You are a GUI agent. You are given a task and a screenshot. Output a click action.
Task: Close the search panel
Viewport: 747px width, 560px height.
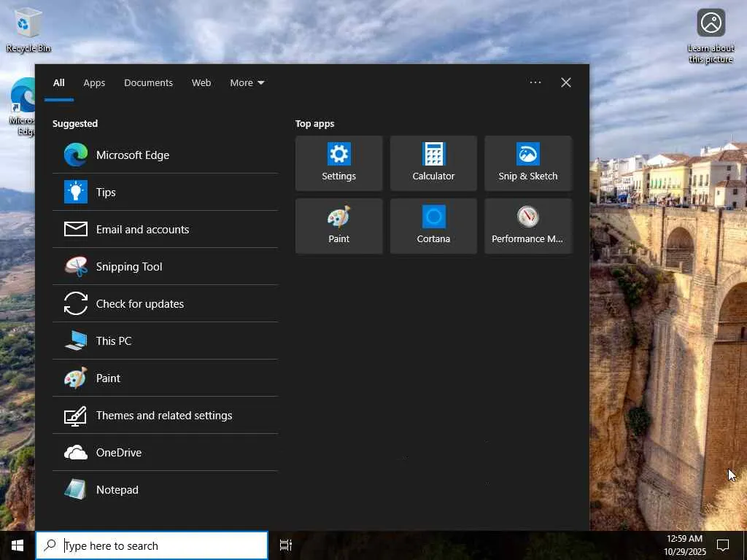(x=566, y=82)
